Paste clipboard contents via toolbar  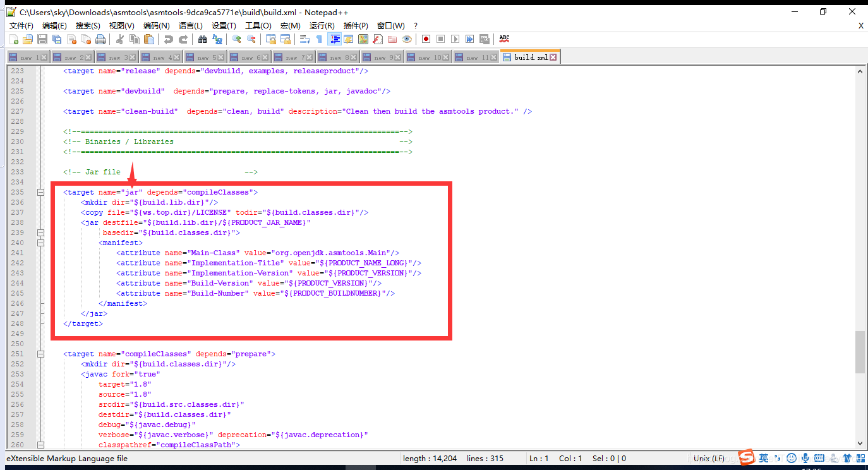point(149,39)
